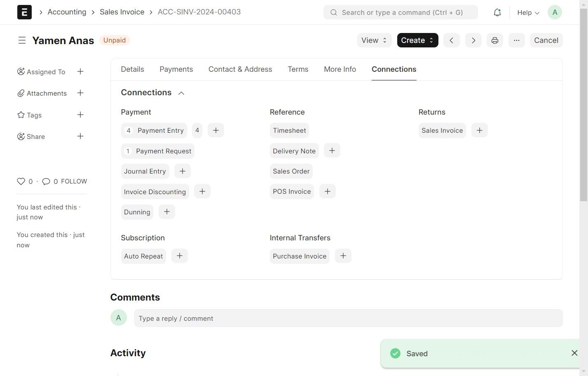The image size is (588, 376).
Task: Switch to the Payments tab
Action: [176, 69]
